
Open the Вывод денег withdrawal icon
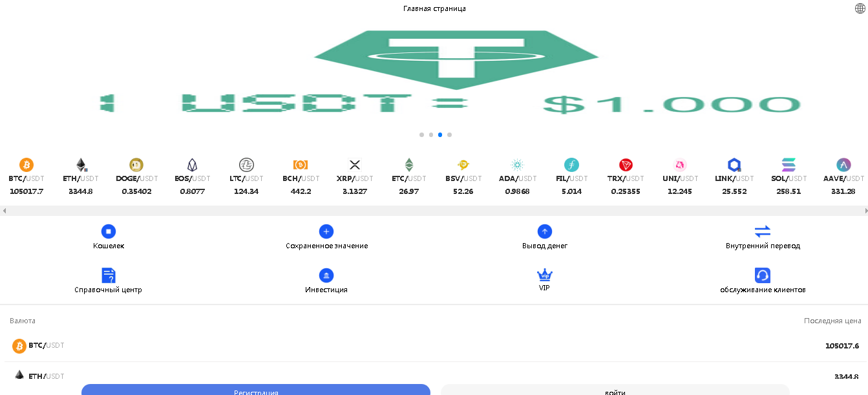545,231
